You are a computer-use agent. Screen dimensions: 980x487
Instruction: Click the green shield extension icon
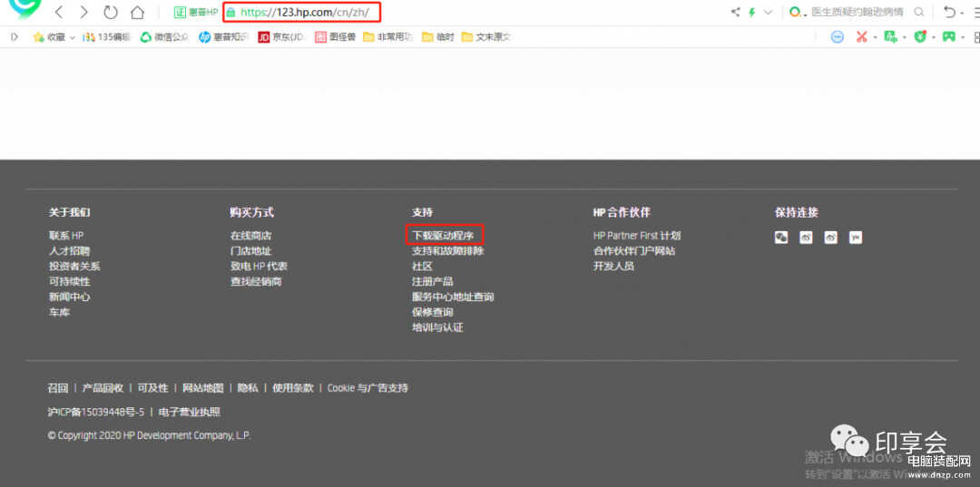coord(920,37)
